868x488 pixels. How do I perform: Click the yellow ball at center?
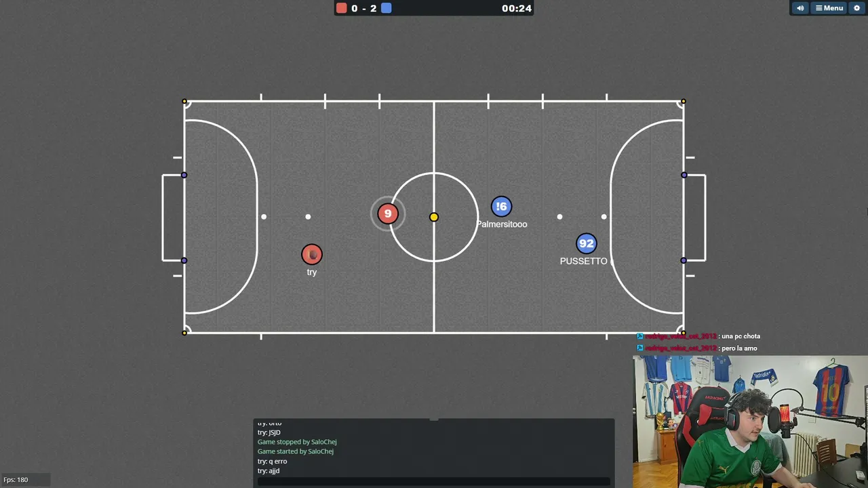click(x=434, y=217)
